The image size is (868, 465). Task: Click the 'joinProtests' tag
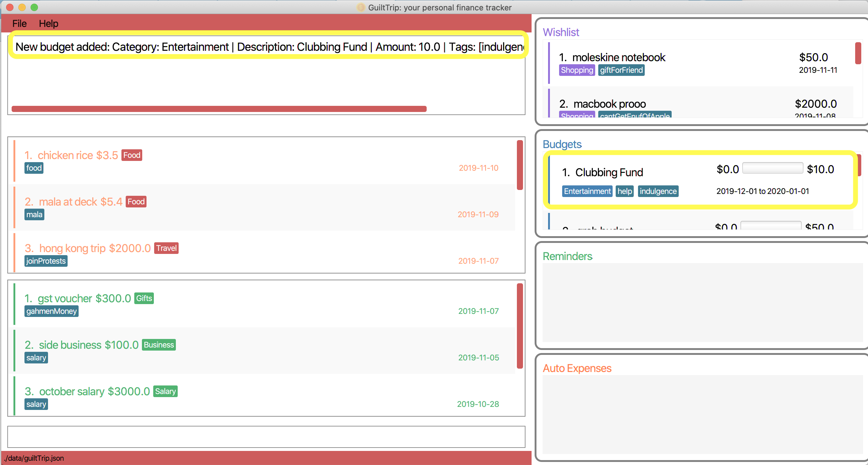[46, 261]
